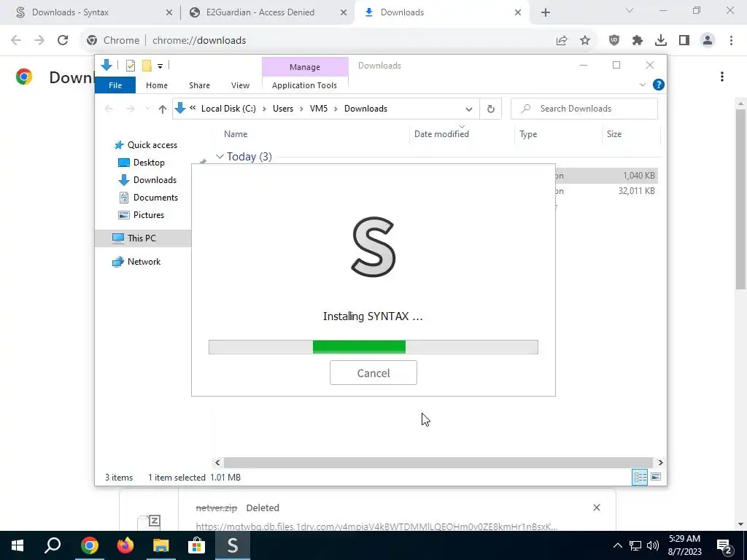The width and height of the screenshot is (747, 560).
Task: Select Users in address breadcrumb
Action: pyautogui.click(x=283, y=109)
